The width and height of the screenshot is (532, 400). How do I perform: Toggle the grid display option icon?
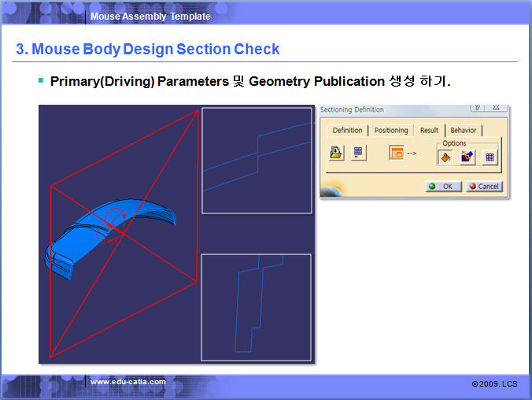click(490, 157)
